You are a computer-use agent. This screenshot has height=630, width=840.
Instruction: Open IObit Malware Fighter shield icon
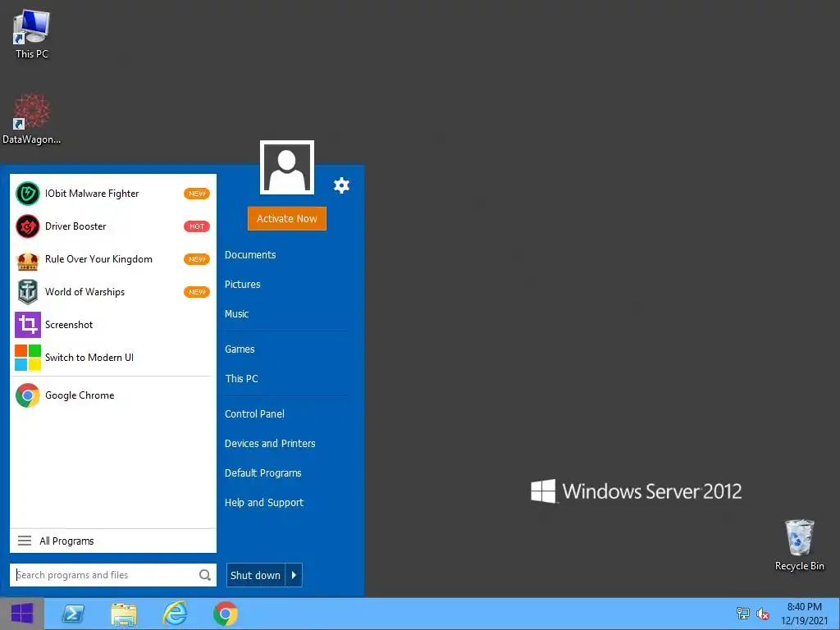click(x=27, y=194)
